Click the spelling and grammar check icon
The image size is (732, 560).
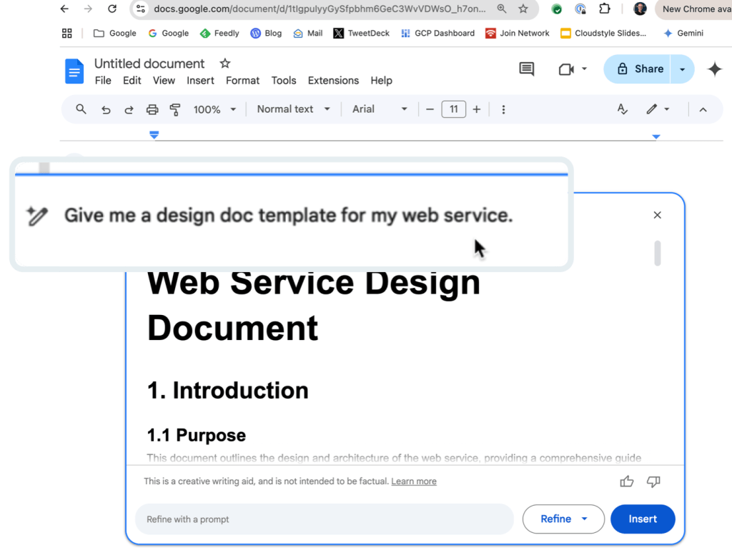622,109
